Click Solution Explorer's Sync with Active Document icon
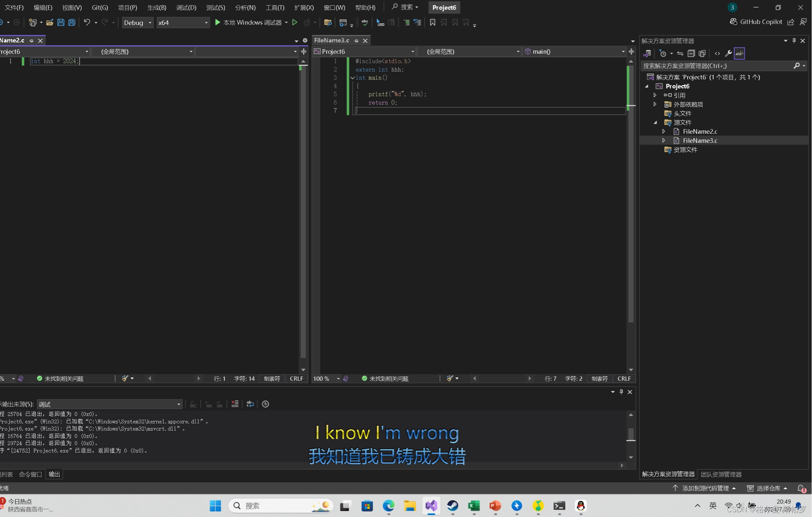This screenshot has width=812, height=517. click(680, 53)
